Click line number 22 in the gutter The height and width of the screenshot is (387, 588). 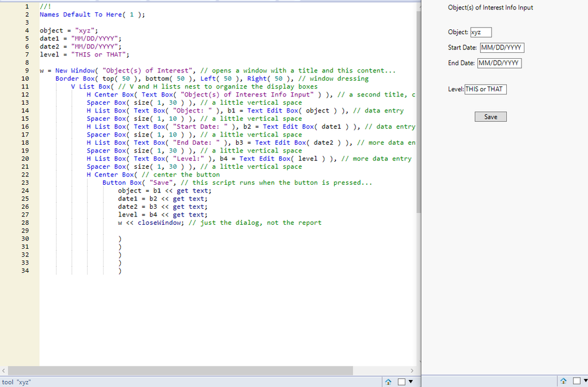tap(25, 175)
